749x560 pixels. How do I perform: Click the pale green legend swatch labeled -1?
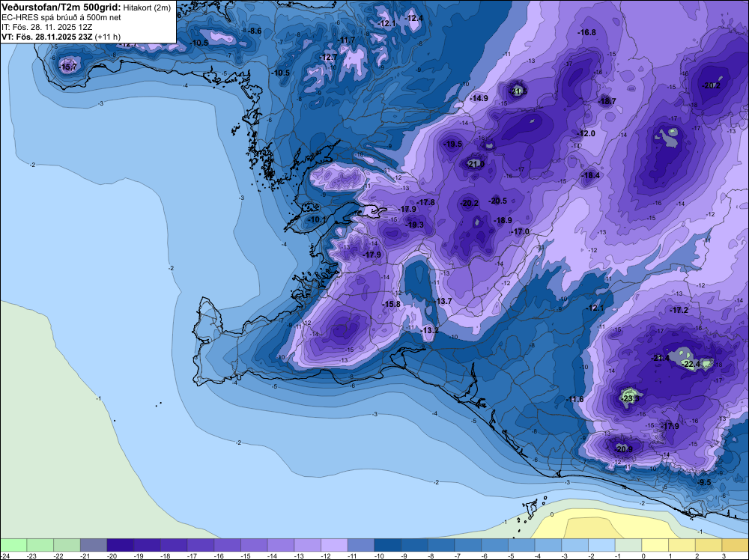[x=628, y=545]
